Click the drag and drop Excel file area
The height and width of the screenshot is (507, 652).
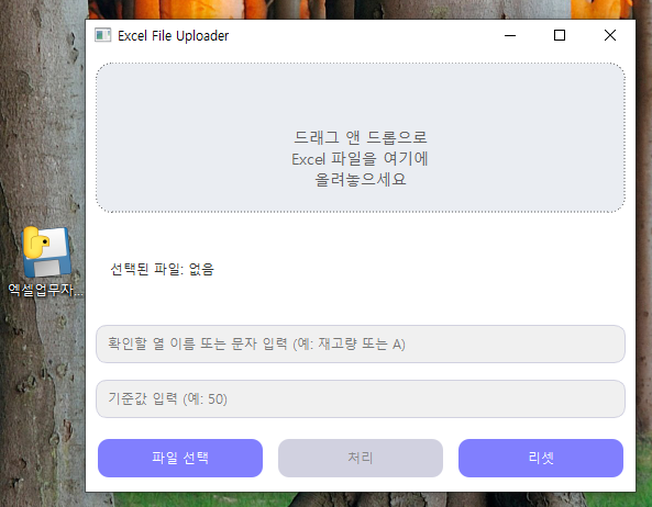(360, 138)
